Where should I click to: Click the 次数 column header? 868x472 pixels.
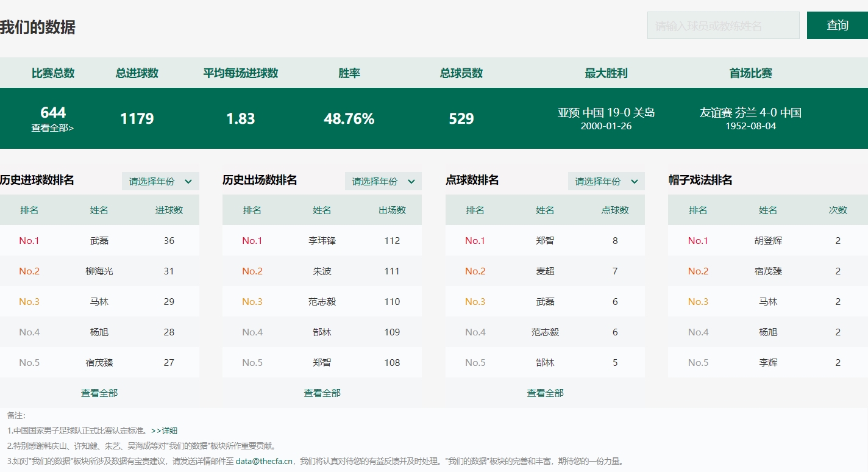pyautogui.click(x=838, y=210)
